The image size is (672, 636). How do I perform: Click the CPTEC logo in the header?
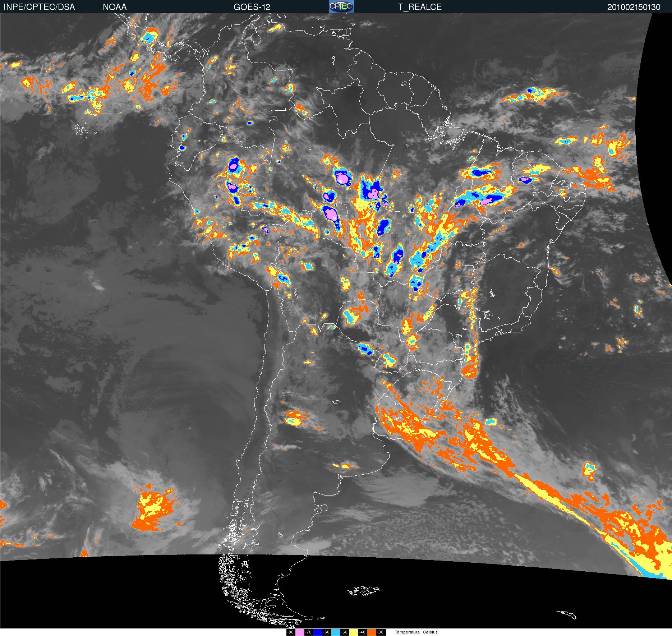click(x=341, y=6)
